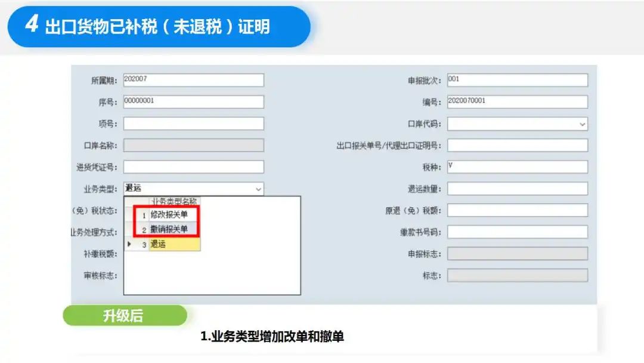
Task: Select 撤销报关单 from the list
Action: click(x=169, y=229)
